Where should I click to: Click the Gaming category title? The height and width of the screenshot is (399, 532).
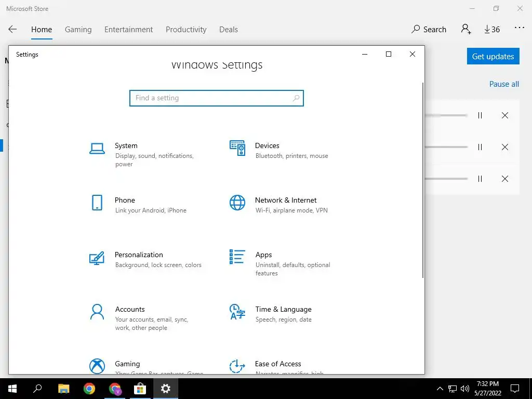pos(127,364)
